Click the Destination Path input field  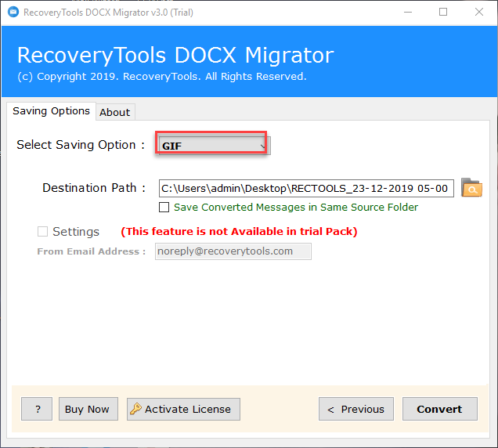coord(306,188)
